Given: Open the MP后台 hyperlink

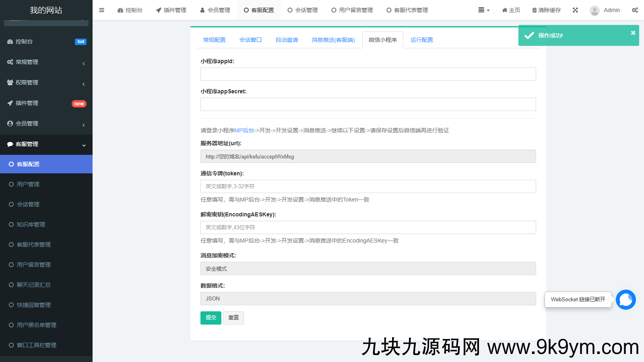Looking at the screenshot, I should coord(244,130).
